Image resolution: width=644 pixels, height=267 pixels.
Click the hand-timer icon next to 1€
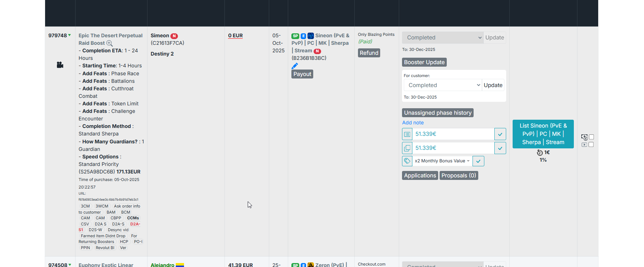point(540,153)
